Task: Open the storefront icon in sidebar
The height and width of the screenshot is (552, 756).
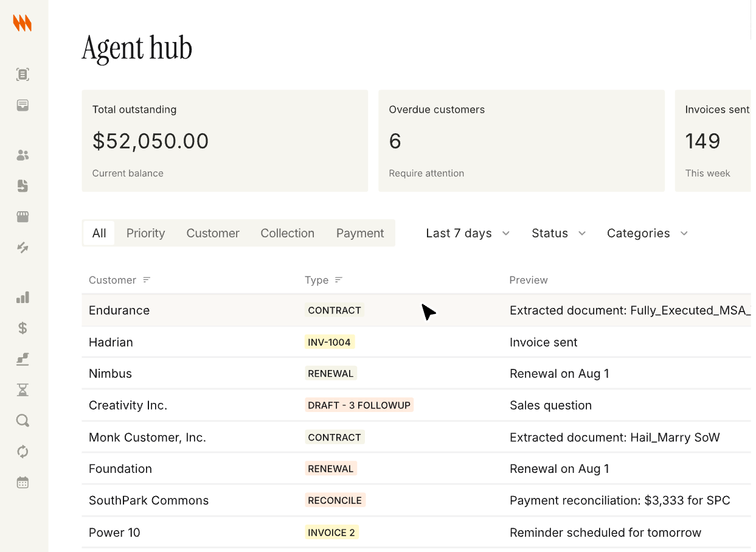Action: tap(23, 217)
